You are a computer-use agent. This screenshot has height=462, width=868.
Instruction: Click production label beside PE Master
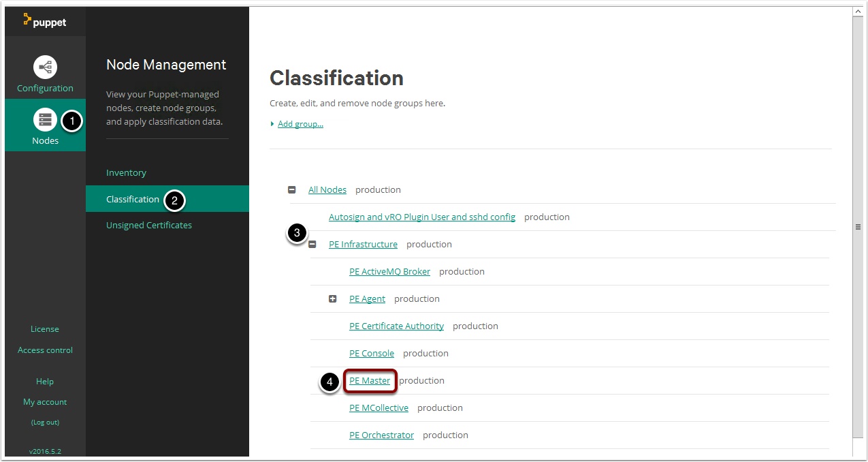pos(422,381)
